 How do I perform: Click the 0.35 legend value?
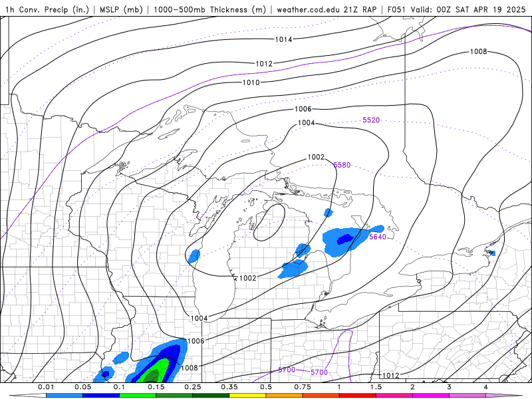[229, 387]
